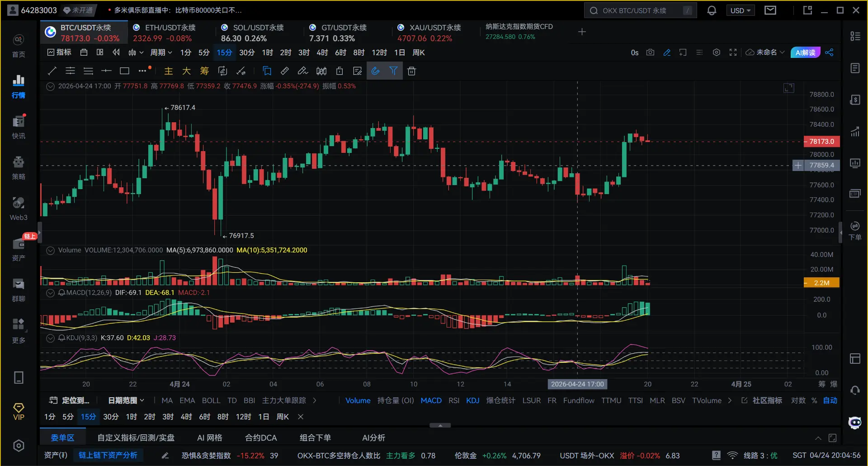Select the trend line drawing tool
868x466 pixels.
coord(52,71)
